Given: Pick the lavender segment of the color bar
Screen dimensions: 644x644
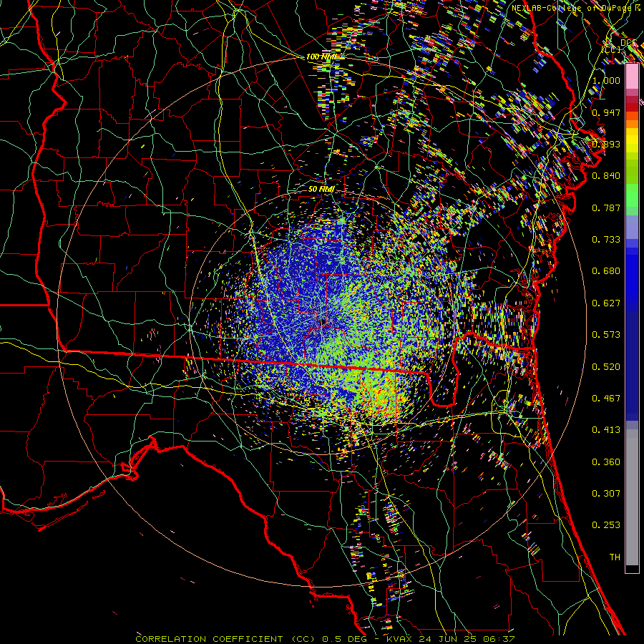Looking at the screenshot, I should pyautogui.click(x=632, y=227).
